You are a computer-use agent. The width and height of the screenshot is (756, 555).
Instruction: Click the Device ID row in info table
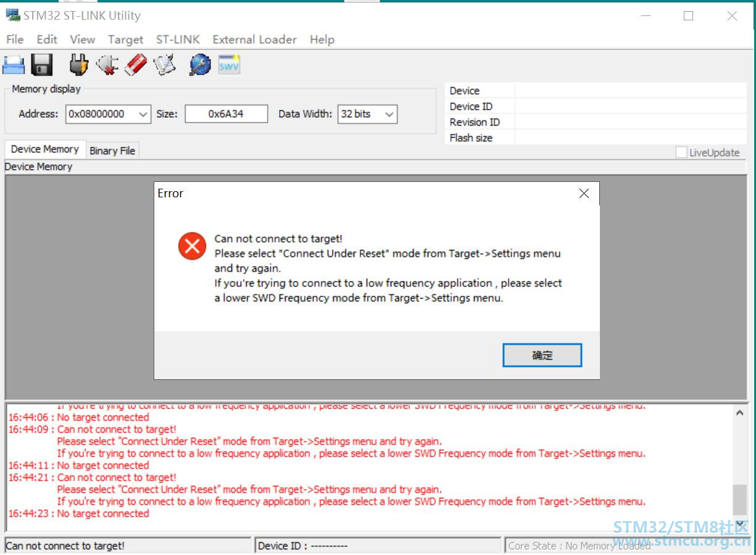coord(596,106)
